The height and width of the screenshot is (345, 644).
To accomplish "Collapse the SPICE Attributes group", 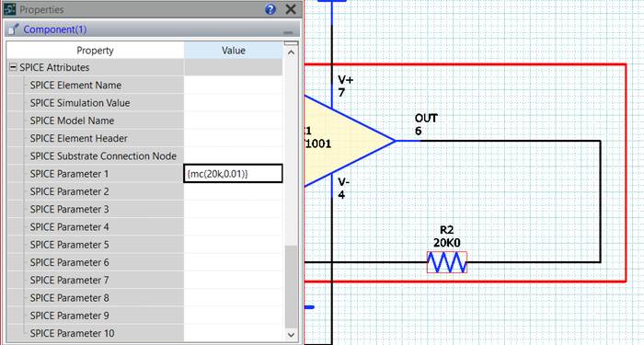I will (13, 67).
